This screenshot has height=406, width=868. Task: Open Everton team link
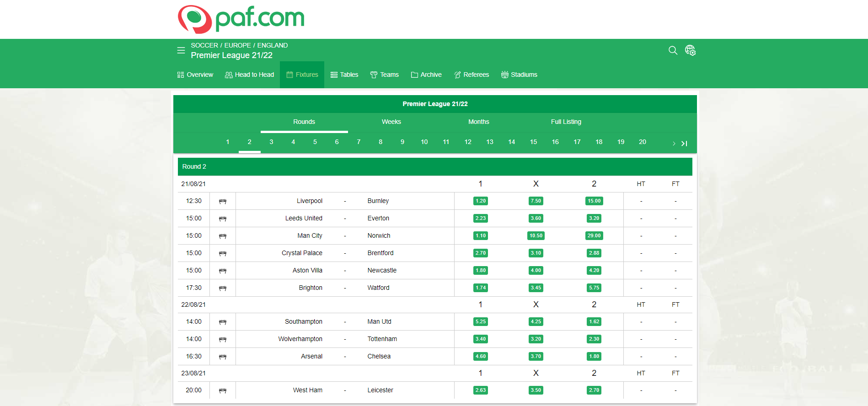378,218
